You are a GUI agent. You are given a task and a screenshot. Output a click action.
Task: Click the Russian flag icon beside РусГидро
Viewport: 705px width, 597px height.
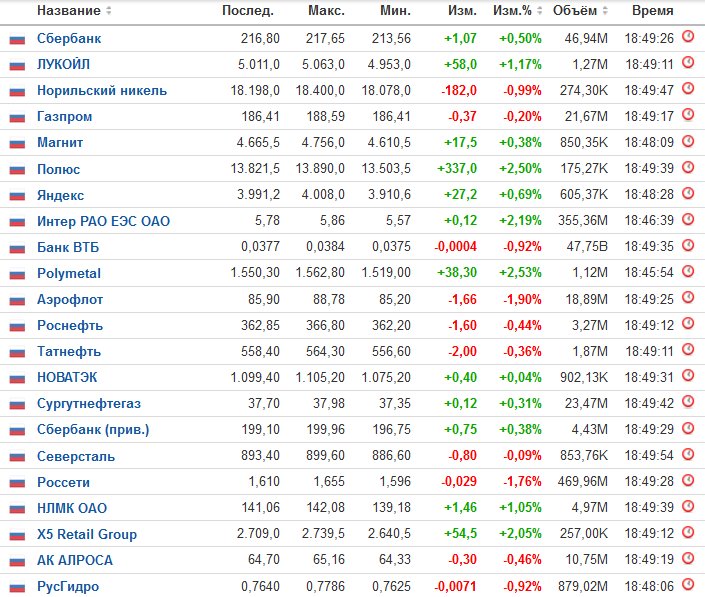(17, 588)
